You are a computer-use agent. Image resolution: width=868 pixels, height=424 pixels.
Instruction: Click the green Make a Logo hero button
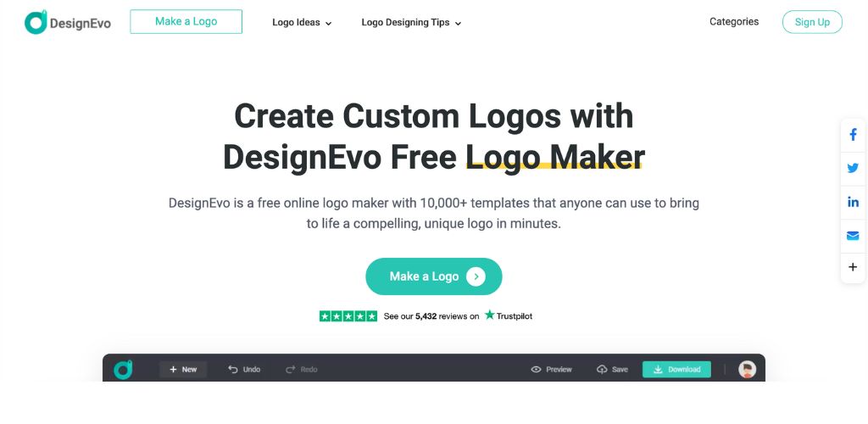click(433, 276)
